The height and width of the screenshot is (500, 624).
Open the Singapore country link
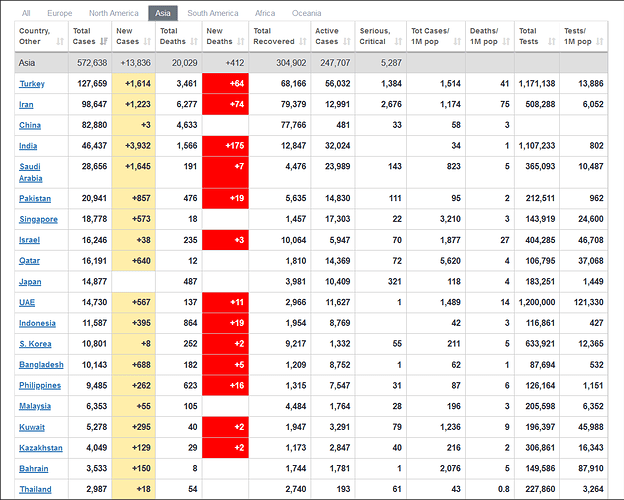38,219
